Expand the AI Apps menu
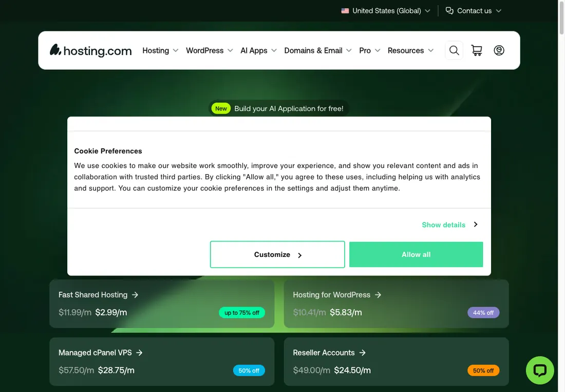The height and width of the screenshot is (392, 565). coord(259,50)
